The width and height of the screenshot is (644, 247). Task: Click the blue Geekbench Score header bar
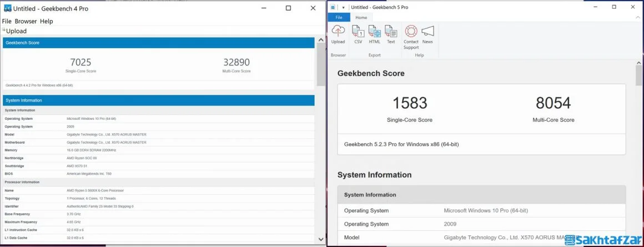tap(159, 43)
